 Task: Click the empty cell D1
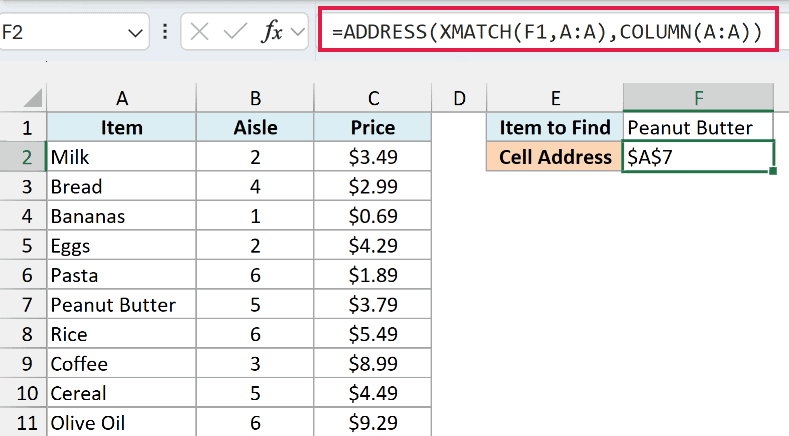click(x=459, y=127)
